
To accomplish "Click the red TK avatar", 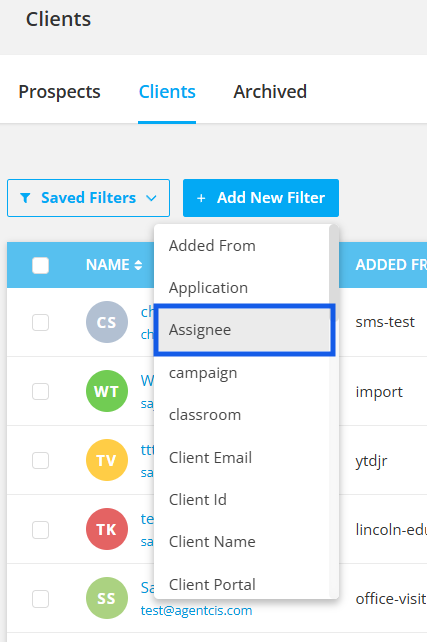I will click(107, 529).
